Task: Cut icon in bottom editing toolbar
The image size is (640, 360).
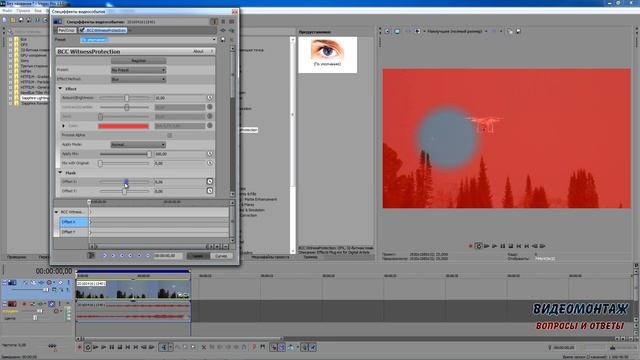Action: point(204,347)
